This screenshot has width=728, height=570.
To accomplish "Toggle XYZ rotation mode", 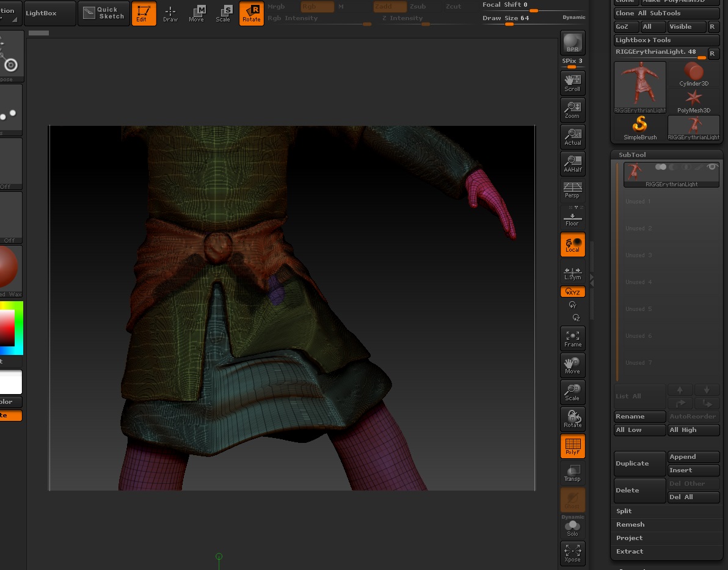I will (x=572, y=292).
